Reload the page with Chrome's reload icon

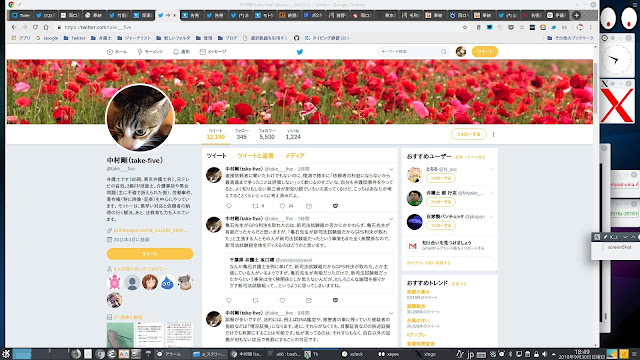click(x=35, y=27)
